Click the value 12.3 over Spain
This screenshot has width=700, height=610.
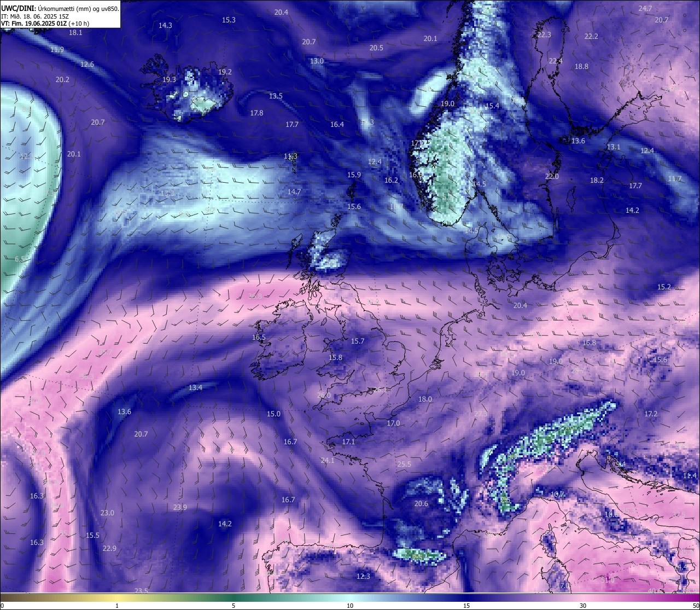pos(363,577)
